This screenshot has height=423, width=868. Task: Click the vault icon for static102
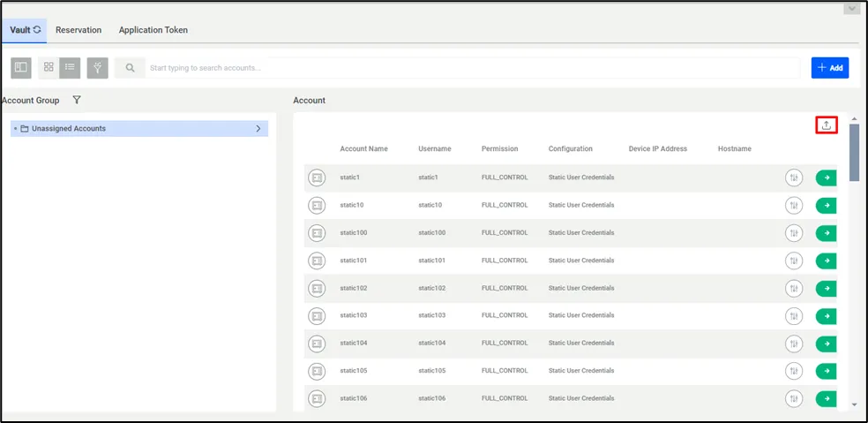pyautogui.click(x=317, y=288)
